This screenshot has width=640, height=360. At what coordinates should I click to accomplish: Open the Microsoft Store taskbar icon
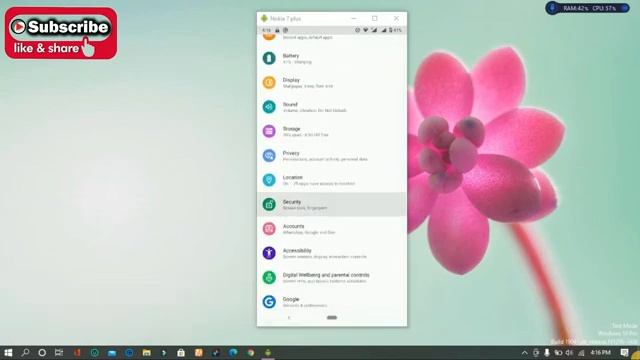181,353
